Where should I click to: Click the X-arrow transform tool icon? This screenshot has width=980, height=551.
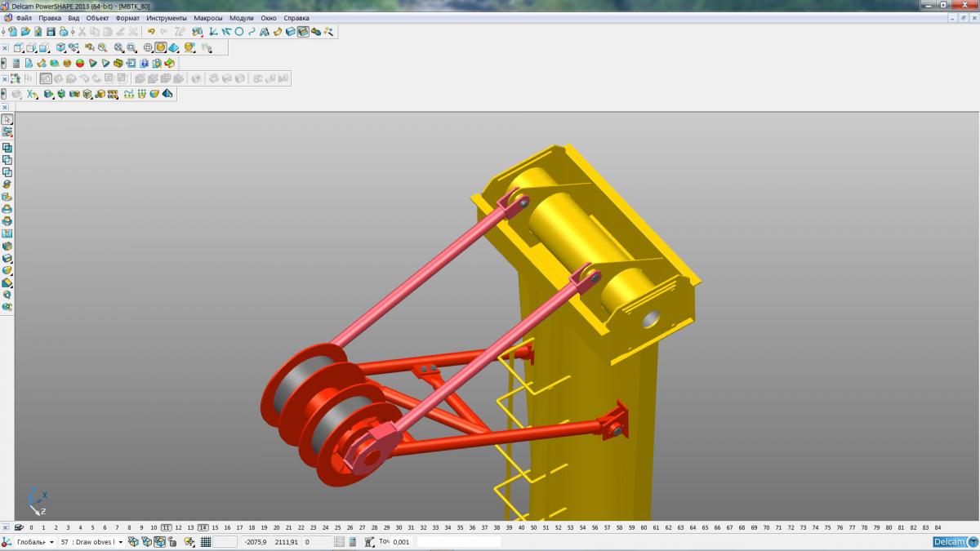pos(31,94)
